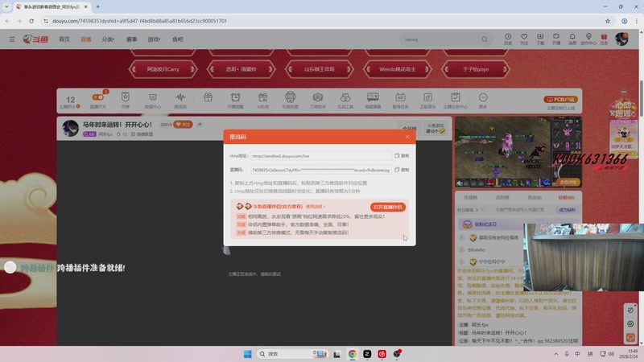The width and height of the screenshot is (644, 362).
Task: Click the 阿海皎月Carry banner button
Action: point(163,69)
